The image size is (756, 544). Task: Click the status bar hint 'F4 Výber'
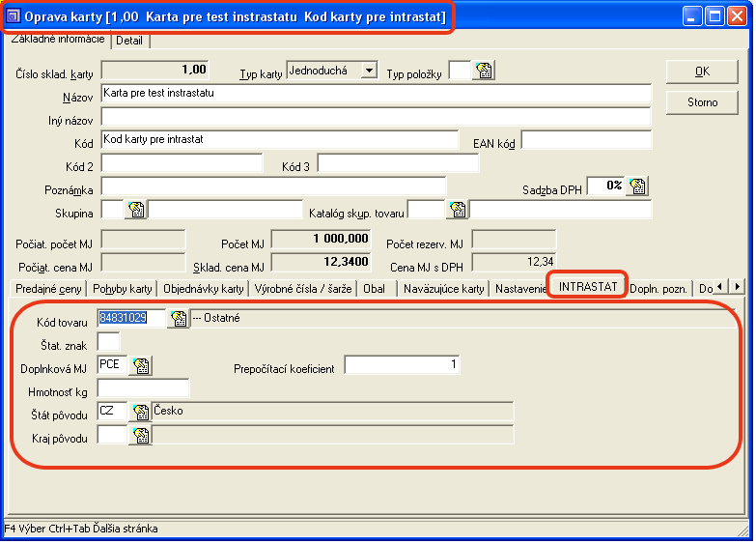click(24, 529)
